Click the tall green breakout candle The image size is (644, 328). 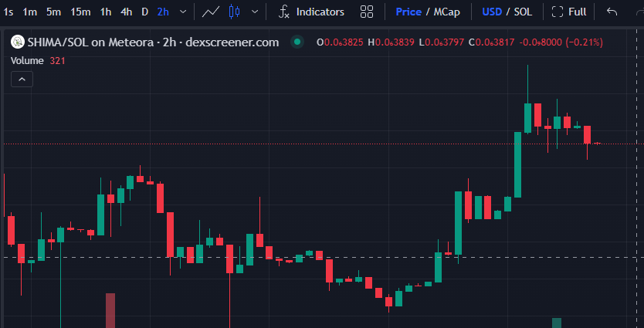pyautogui.click(x=518, y=164)
